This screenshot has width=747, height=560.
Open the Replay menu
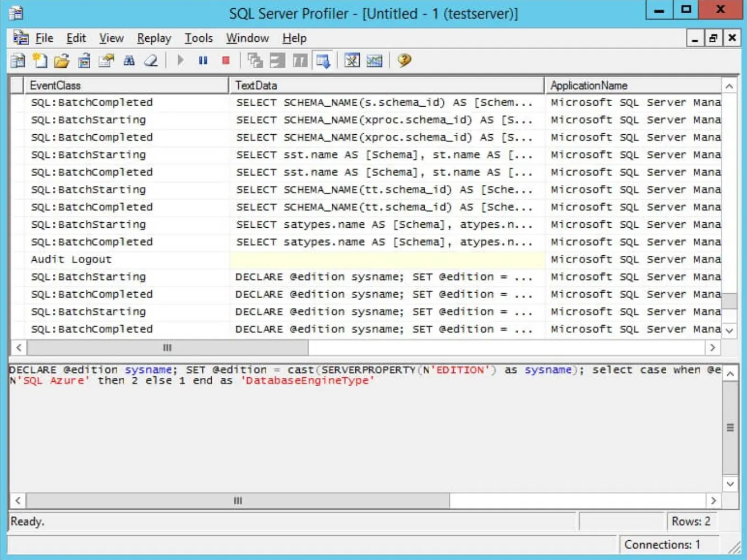(x=153, y=38)
